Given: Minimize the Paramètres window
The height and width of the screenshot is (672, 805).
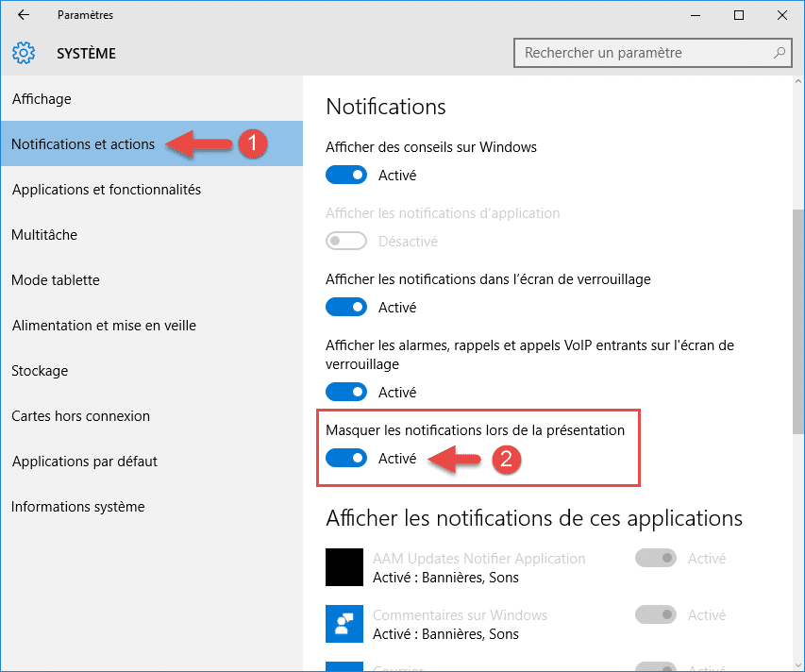Looking at the screenshot, I should [x=696, y=15].
